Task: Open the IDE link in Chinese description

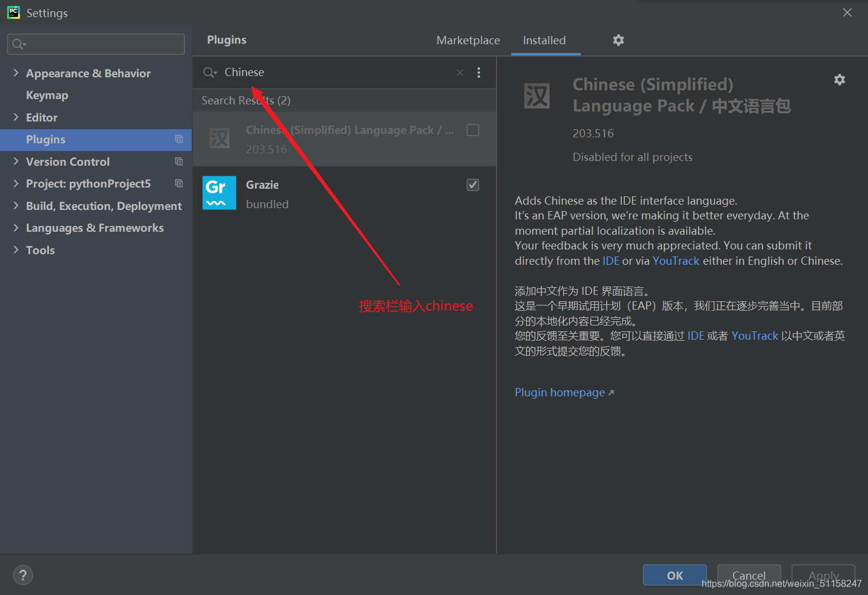Action: (x=696, y=336)
